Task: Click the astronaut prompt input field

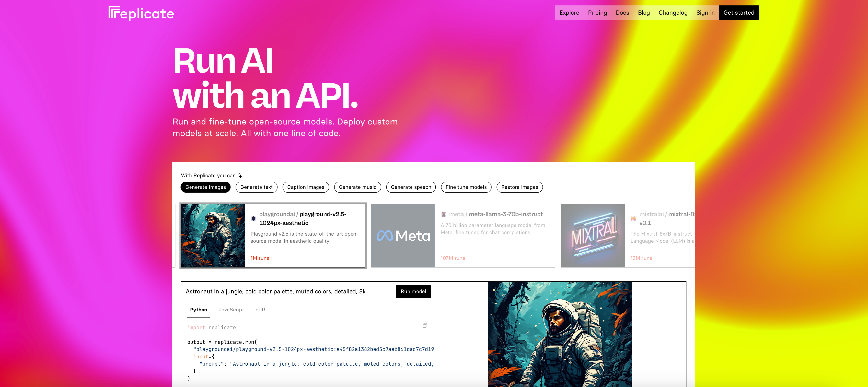Action: point(289,291)
